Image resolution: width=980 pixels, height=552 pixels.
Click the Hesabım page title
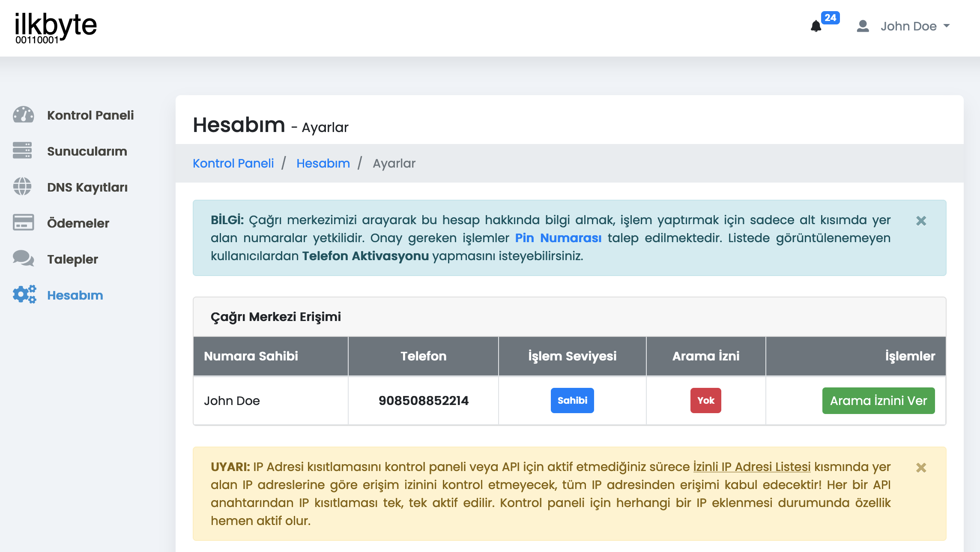tap(239, 125)
